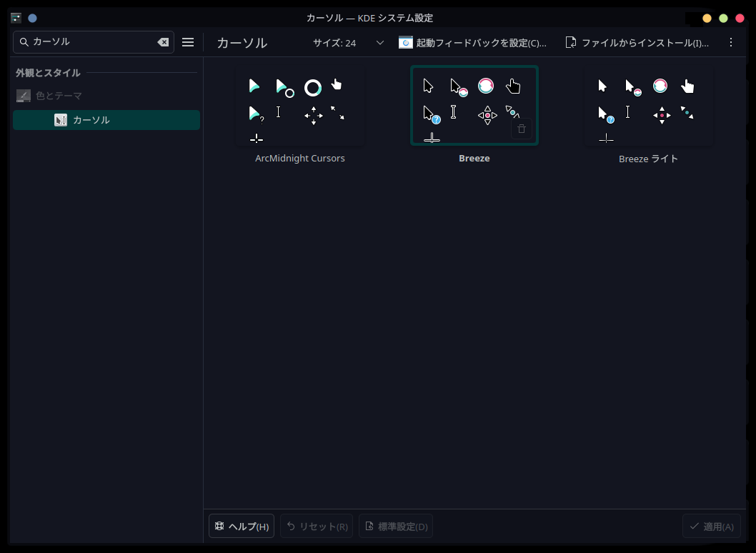Click the blue pin button in titlebar
The width and height of the screenshot is (756, 553).
(32, 19)
